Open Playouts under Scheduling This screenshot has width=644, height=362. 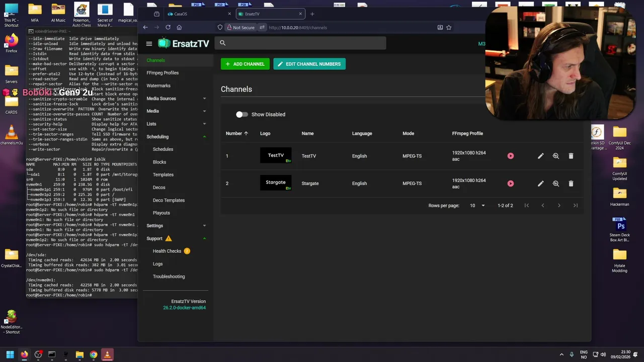coord(161,213)
